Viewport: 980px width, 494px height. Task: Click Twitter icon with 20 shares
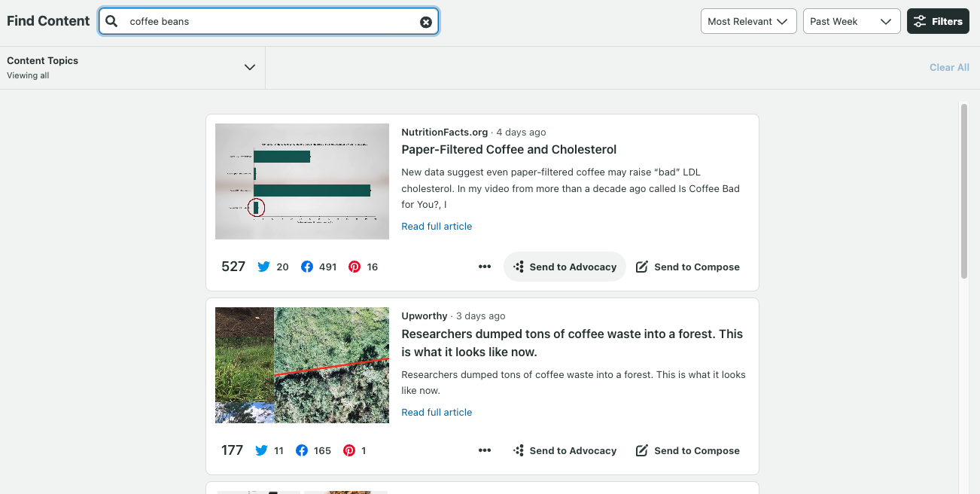coord(263,267)
